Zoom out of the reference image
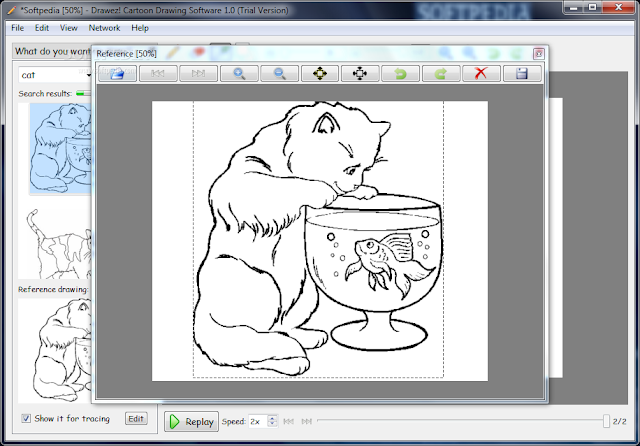The image size is (640, 446). pyautogui.click(x=280, y=73)
